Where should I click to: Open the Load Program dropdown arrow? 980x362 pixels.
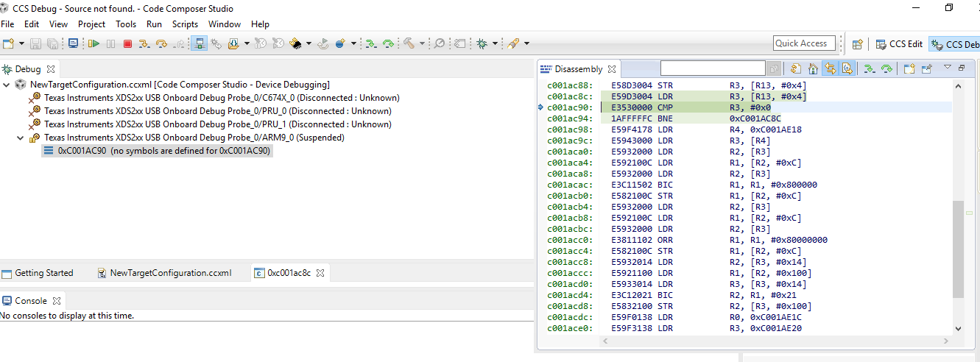pyautogui.click(x=246, y=44)
